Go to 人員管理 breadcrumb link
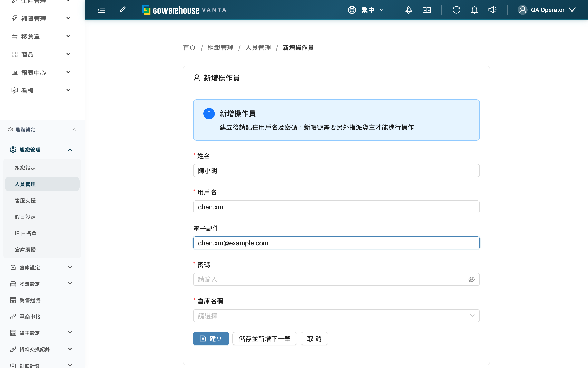The image size is (588, 368). [258, 48]
